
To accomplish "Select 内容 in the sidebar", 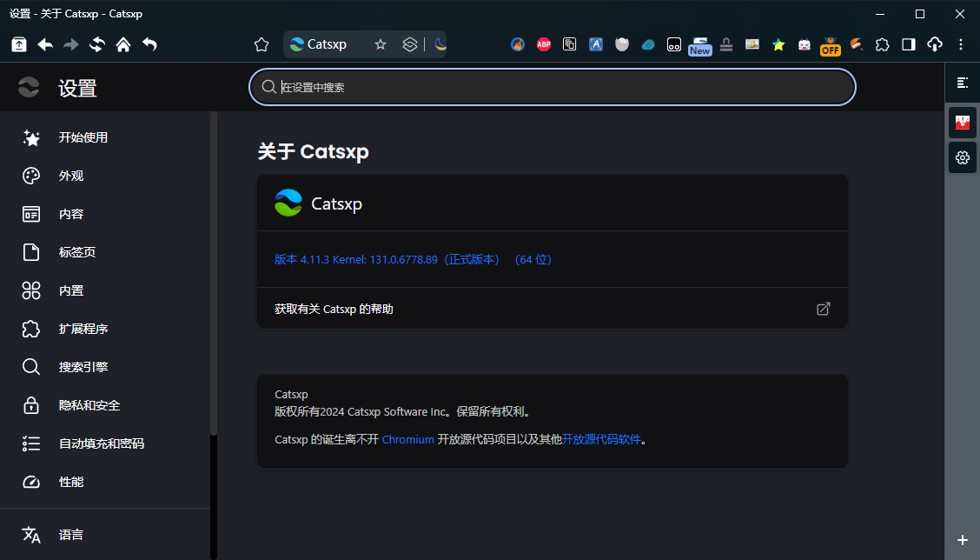I will pos(71,214).
